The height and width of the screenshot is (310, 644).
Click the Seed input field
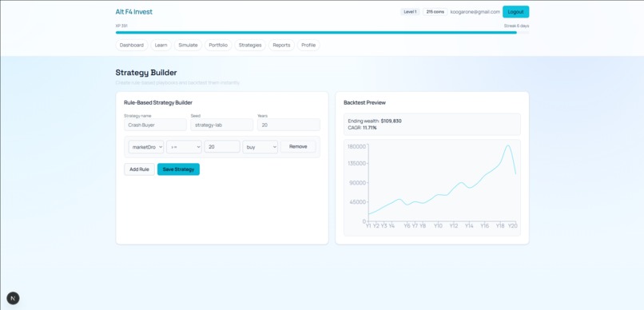point(222,125)
